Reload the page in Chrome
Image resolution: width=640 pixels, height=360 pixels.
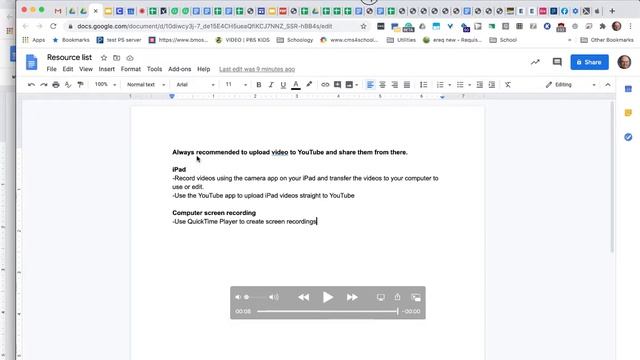click(x=53, y=26)
